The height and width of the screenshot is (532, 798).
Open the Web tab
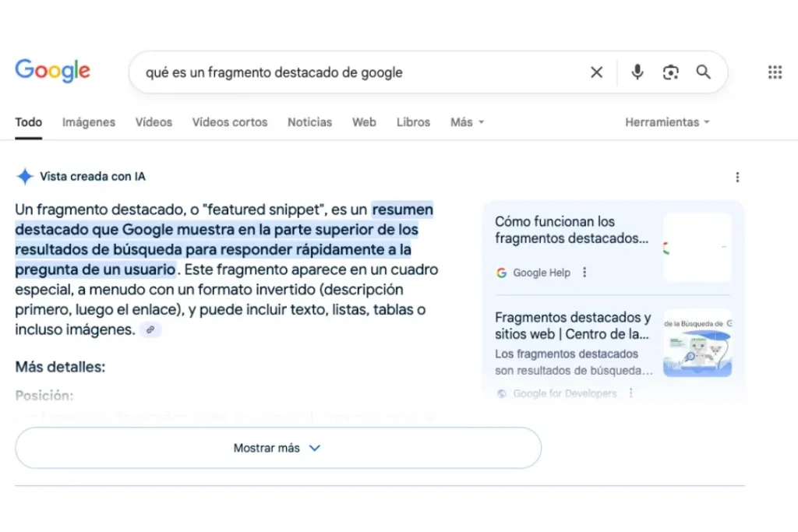[x=365, y=122]
